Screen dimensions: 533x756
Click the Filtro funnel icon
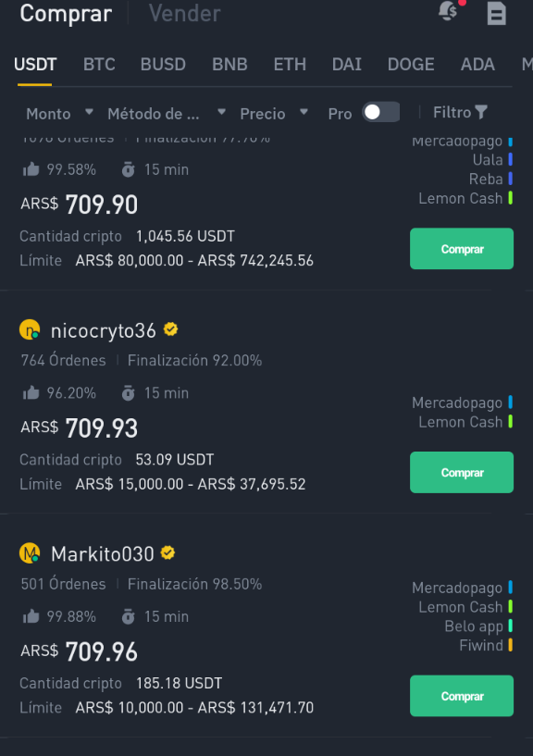click(x=481, y=112)
